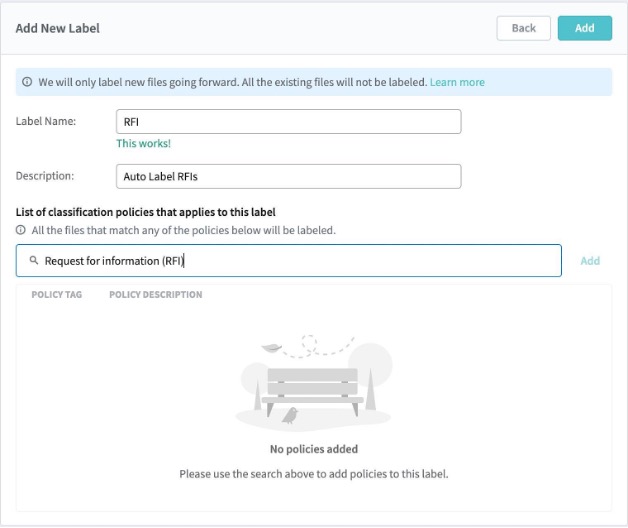This screenshot has width=628, height=528.
Task: Click the Description field with Auto Label RFIs
Action: (288, 176)
